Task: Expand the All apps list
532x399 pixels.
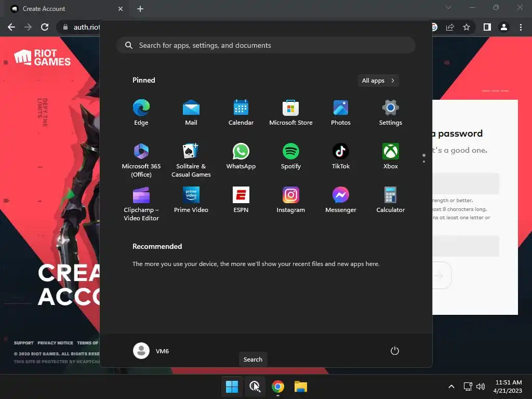Action: (x=378, y=81)
